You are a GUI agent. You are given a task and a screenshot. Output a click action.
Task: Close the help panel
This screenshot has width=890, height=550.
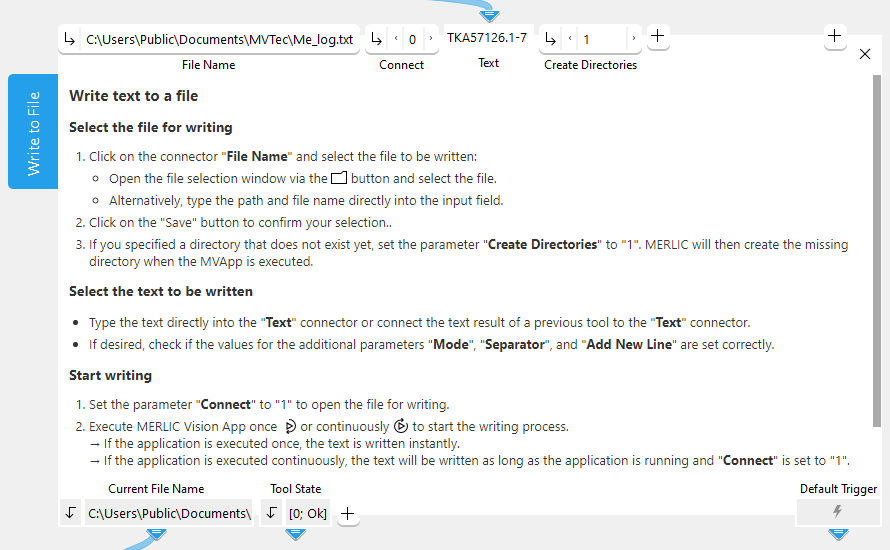tap(865, 54)
